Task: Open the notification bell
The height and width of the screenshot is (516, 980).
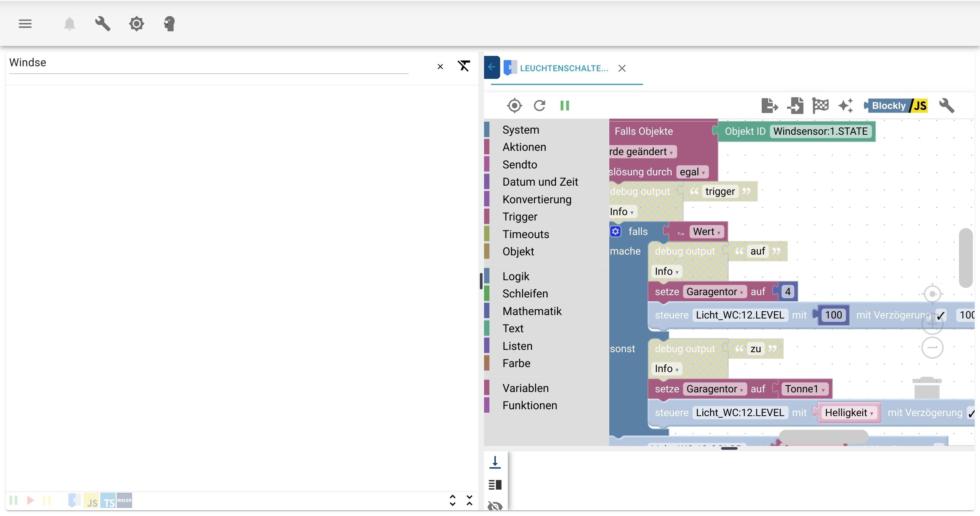Action: (69, 24)
